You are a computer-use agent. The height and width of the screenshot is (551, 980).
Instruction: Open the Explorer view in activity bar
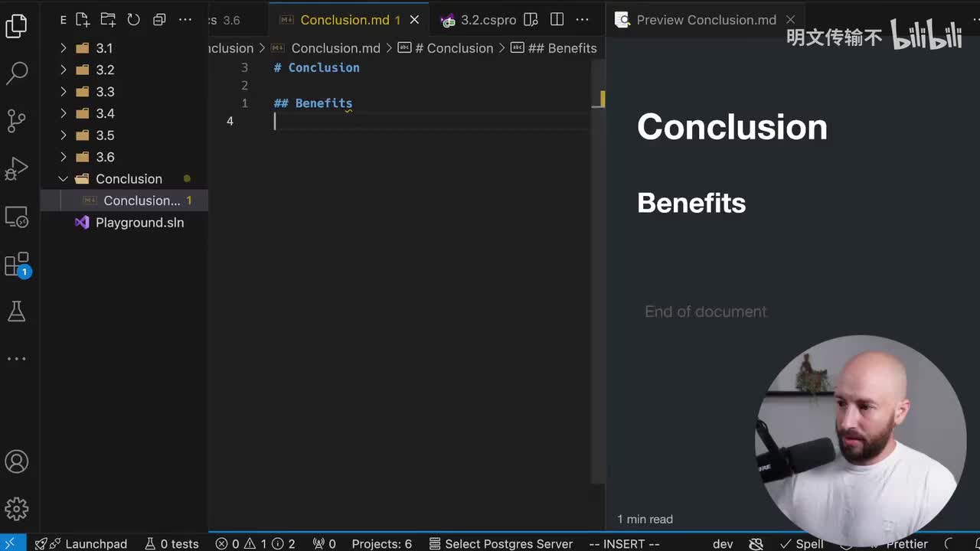coord(16,26)
